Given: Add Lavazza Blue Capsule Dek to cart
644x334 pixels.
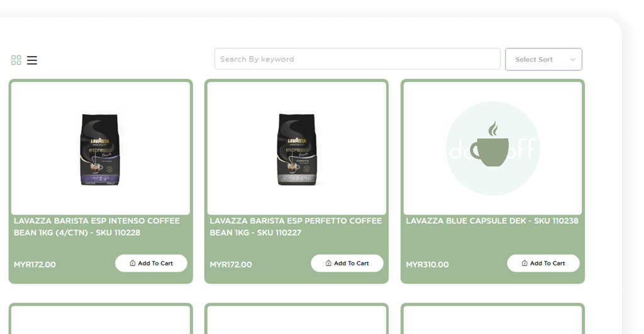Looking at the screenshot, I should pos(543,264).
